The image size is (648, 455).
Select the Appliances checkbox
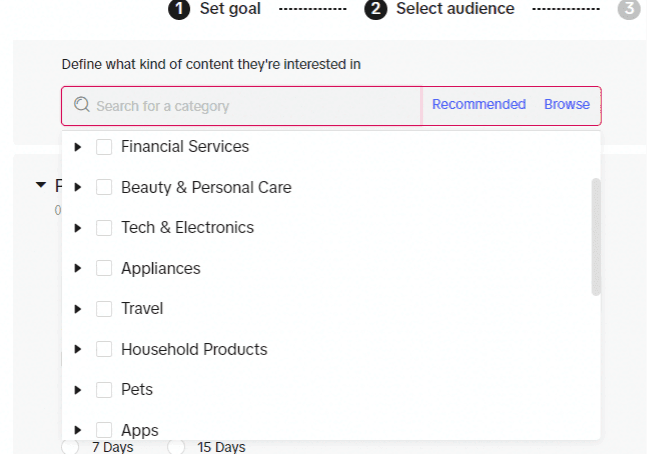[x=104, y=268]
